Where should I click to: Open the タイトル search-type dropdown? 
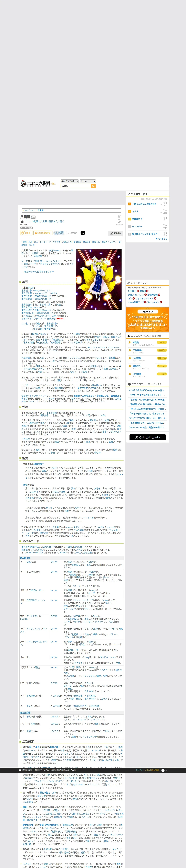87,181
